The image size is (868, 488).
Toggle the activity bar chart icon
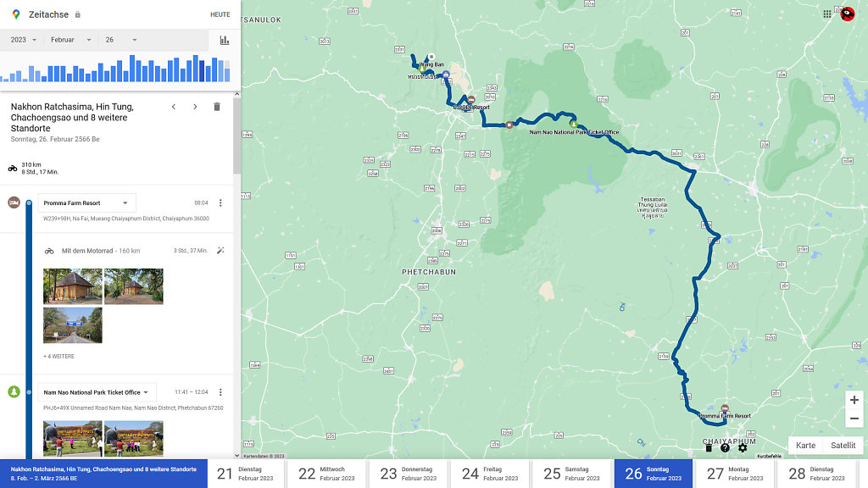(x=225, y=40)
